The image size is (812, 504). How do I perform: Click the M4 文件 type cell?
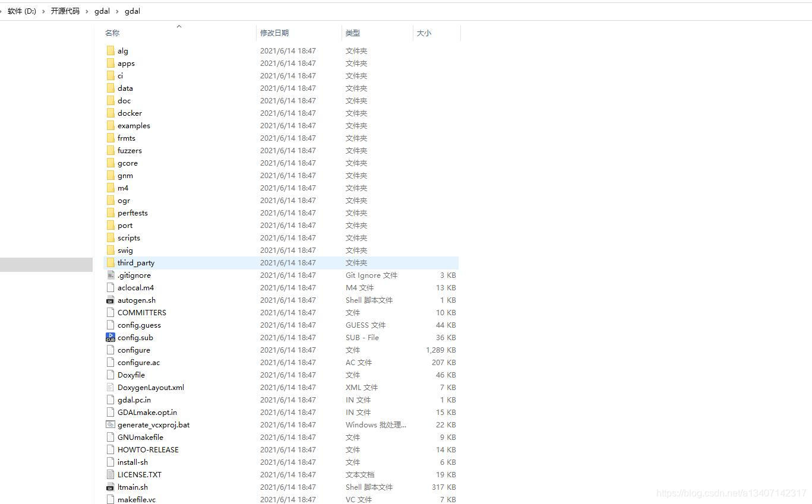[x=360, y=288]
